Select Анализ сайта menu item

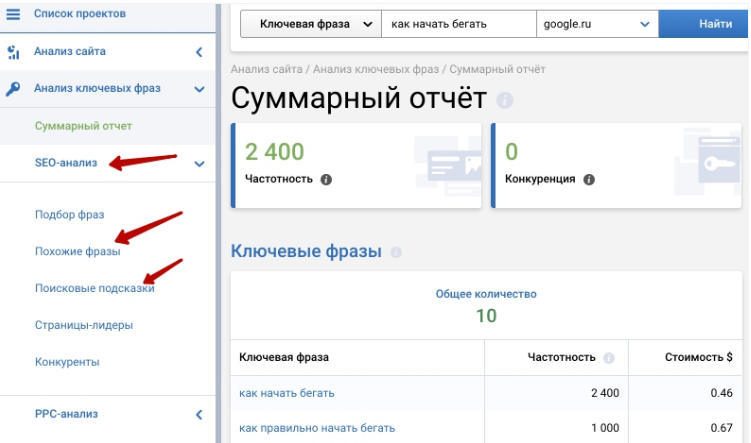pos(69,51)
